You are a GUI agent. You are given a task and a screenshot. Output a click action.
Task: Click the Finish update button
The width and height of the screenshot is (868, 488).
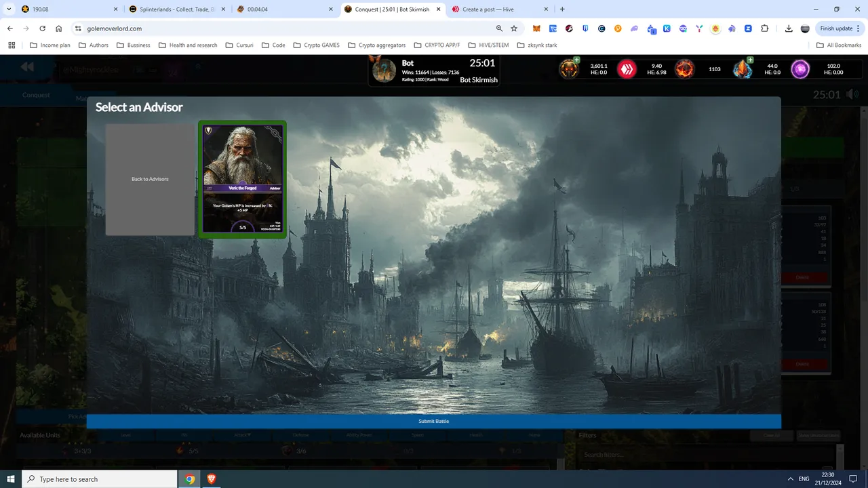(x=840, y=28)
